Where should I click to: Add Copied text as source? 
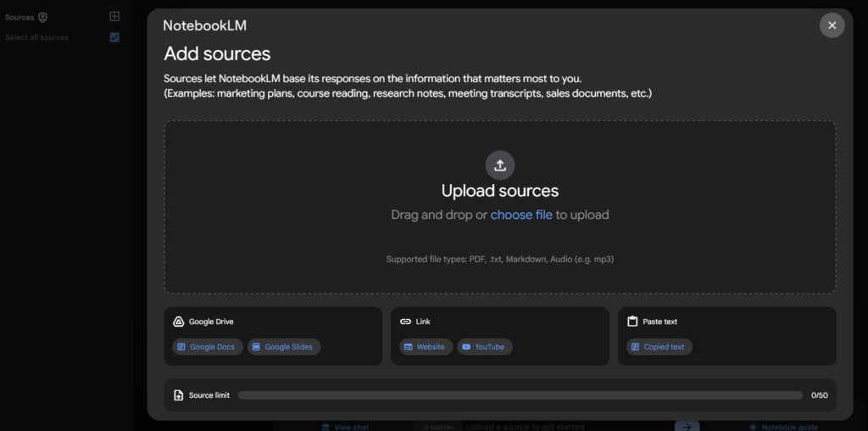[x=659, y=347]
